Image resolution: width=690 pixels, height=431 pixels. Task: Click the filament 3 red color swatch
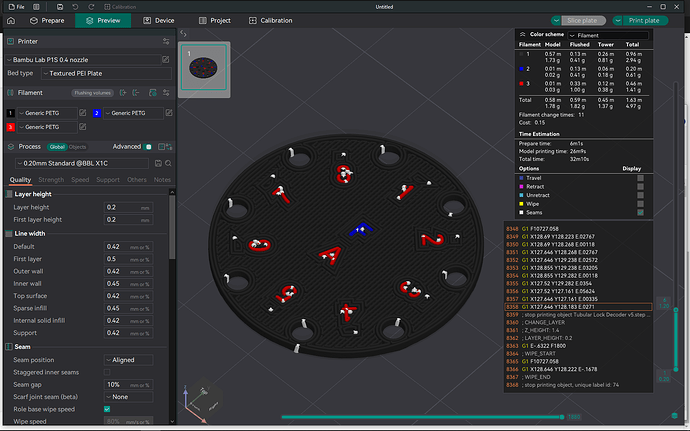pos(11,127)
